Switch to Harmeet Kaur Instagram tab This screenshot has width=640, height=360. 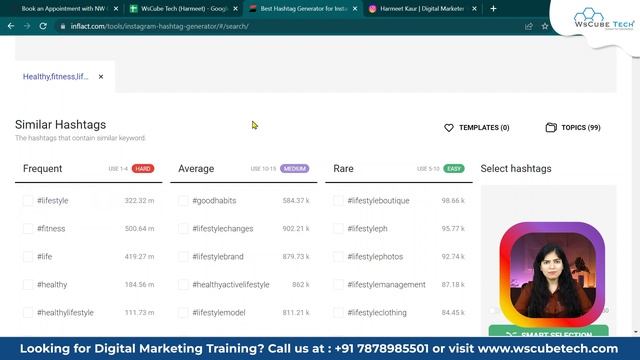[422, 9]
